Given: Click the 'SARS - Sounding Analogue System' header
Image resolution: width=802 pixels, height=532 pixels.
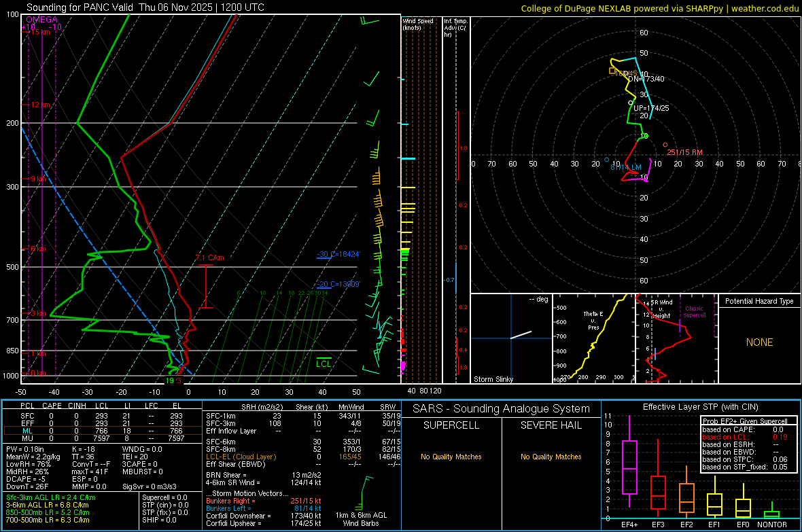Looking at the screenshot, I should [501, 409].
